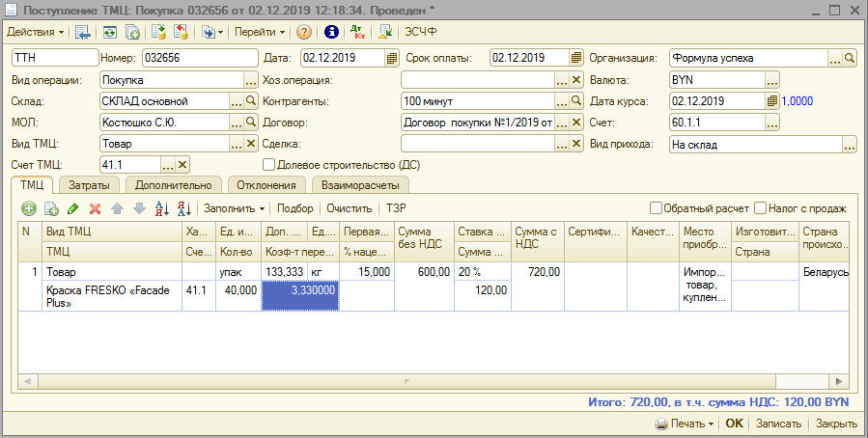The height and width of the screenshot is (438, 868).
Task: Open the Действия dropdown menu
Action: pos(36,32)
